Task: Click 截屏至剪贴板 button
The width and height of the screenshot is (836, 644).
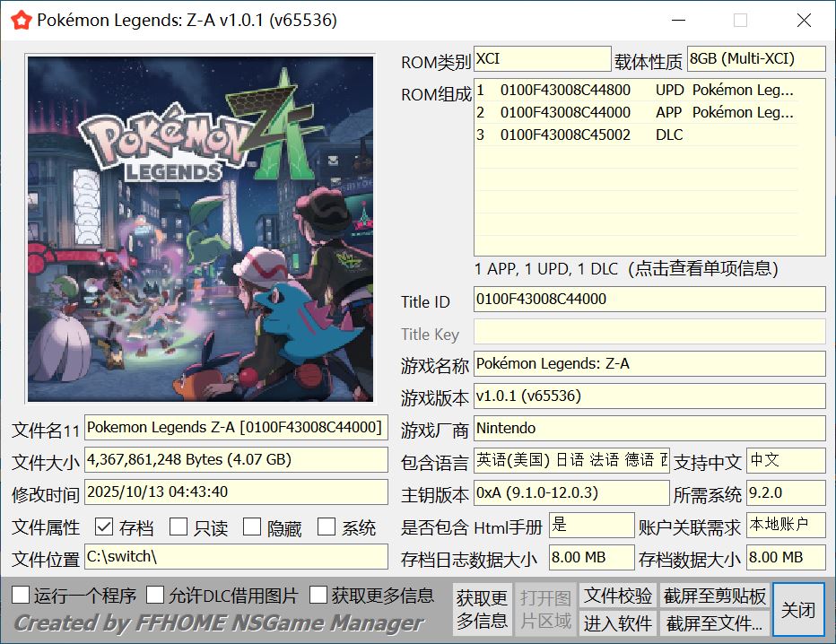Action: (x=715, y=596)
